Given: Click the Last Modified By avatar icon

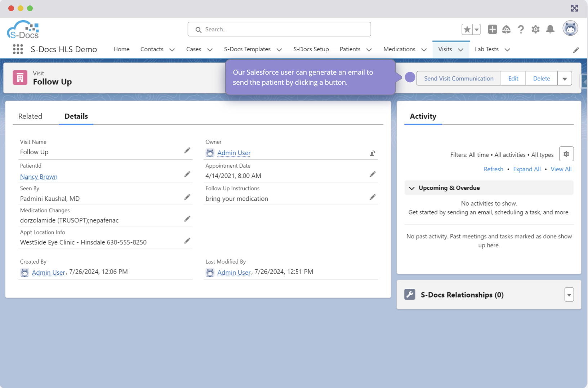Looking at the screenshot, I should click(x=210, y=273).
